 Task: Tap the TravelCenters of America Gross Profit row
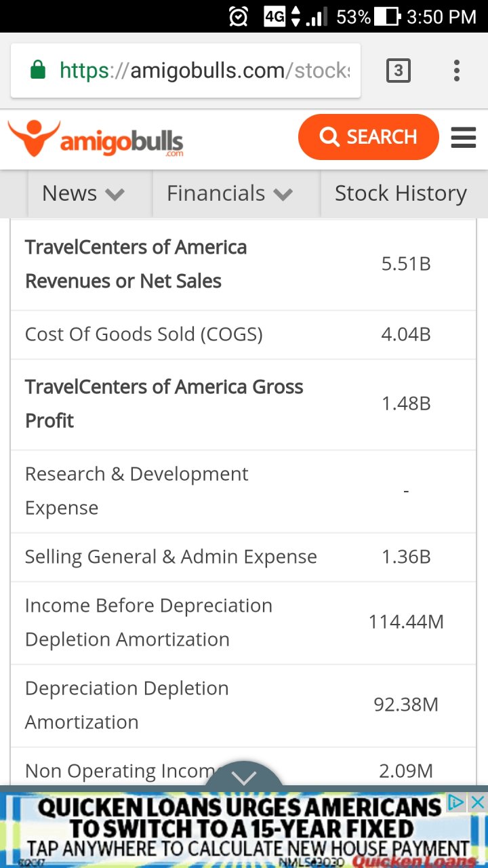(243, 404)
